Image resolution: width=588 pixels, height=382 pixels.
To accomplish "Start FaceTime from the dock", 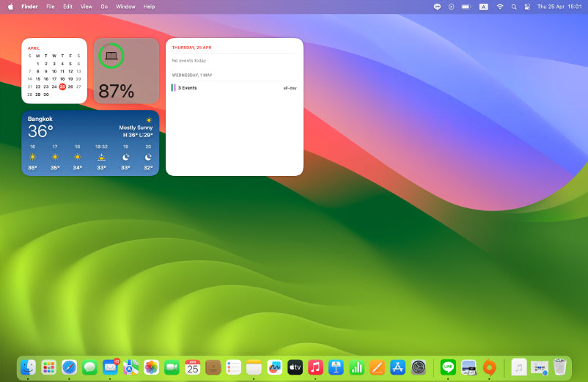I will click(x=172, y=367).
